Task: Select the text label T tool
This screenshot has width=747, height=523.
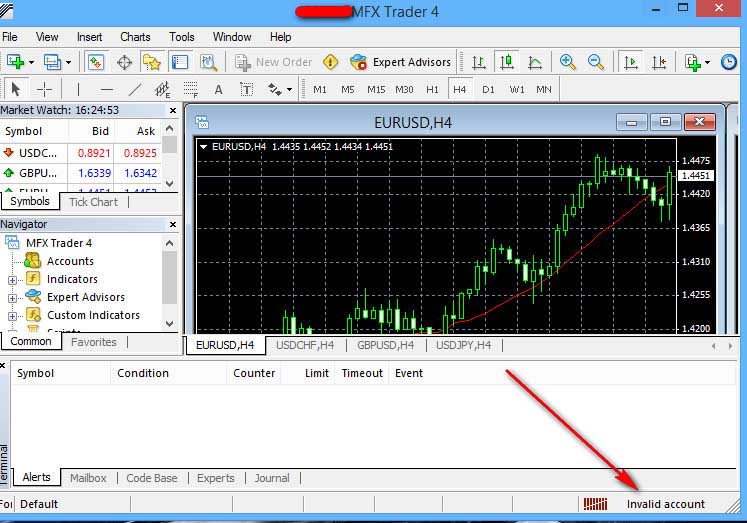Action: click(x=246, y=89)
